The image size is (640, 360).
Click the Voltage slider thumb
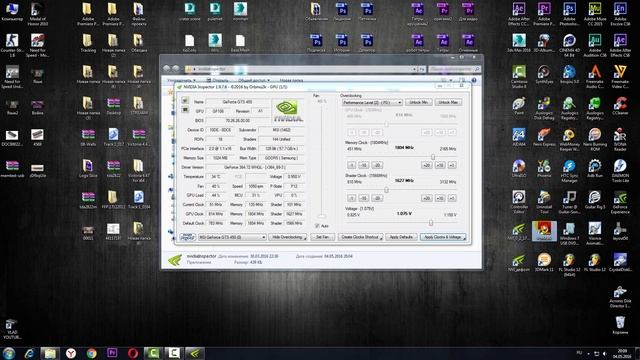click(431, 223)
